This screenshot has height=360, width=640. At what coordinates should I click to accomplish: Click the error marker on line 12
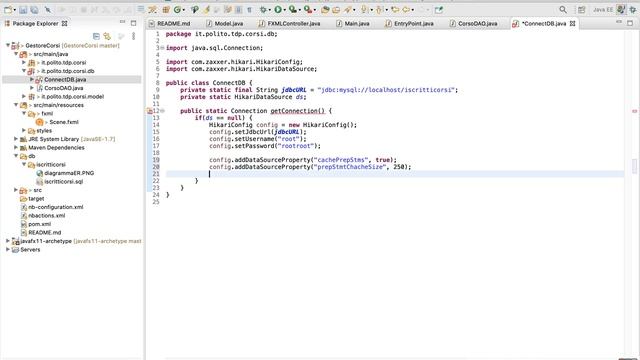(x=149, y=111)
